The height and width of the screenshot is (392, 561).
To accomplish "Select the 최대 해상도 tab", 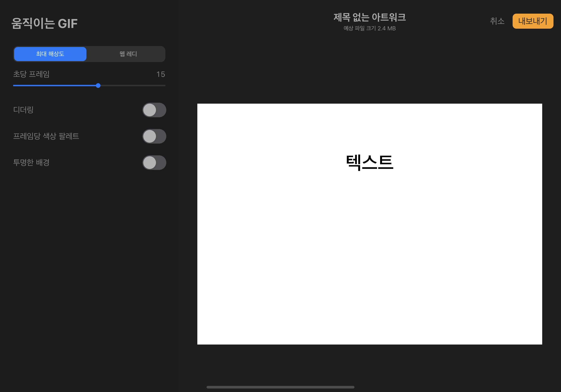I will [50, 54].
